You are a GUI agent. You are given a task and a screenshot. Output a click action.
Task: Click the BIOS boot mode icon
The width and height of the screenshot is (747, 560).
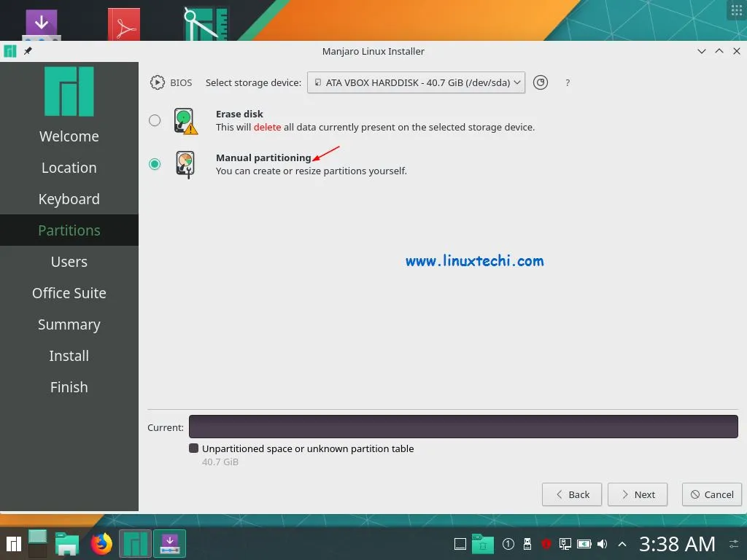tap(158, 82)
